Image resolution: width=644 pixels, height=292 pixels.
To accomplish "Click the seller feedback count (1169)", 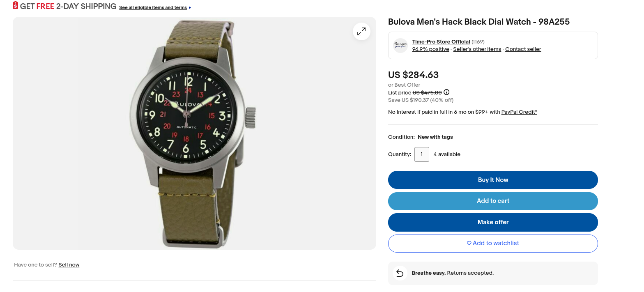I will click(x=478, y=42).
